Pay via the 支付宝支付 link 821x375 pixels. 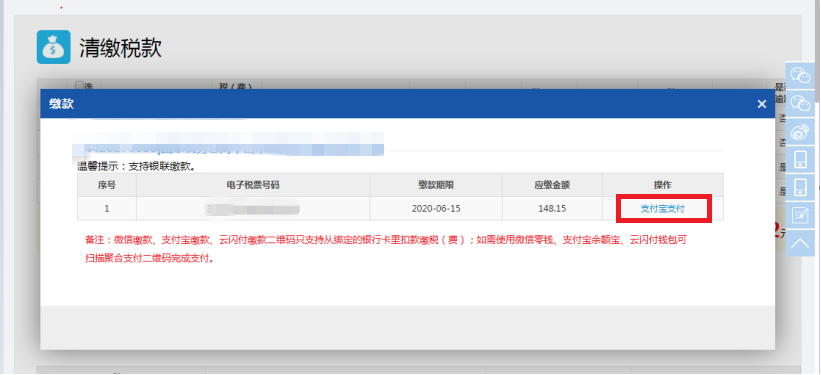tap(662, 208)
